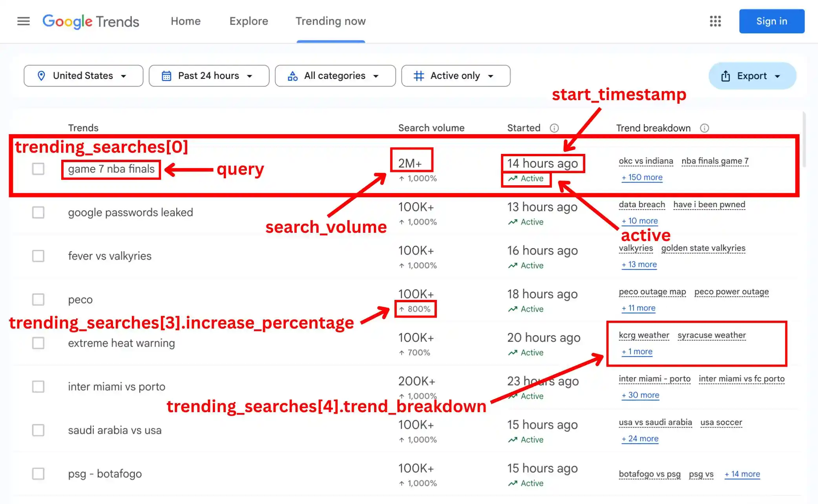Show + 10 more related queries
The height and width of the screenshot is (504, 818).
[640, 221]
